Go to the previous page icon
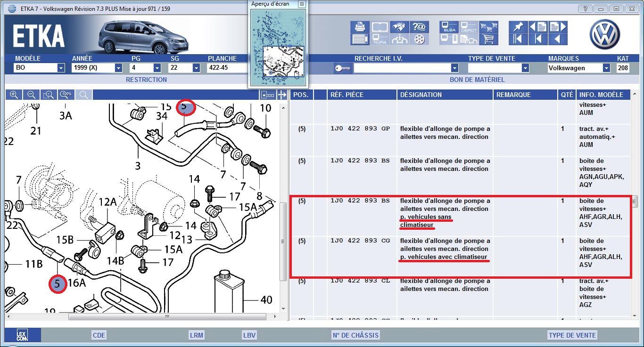This screenshot has width=644, height=347. pos(538,27)
